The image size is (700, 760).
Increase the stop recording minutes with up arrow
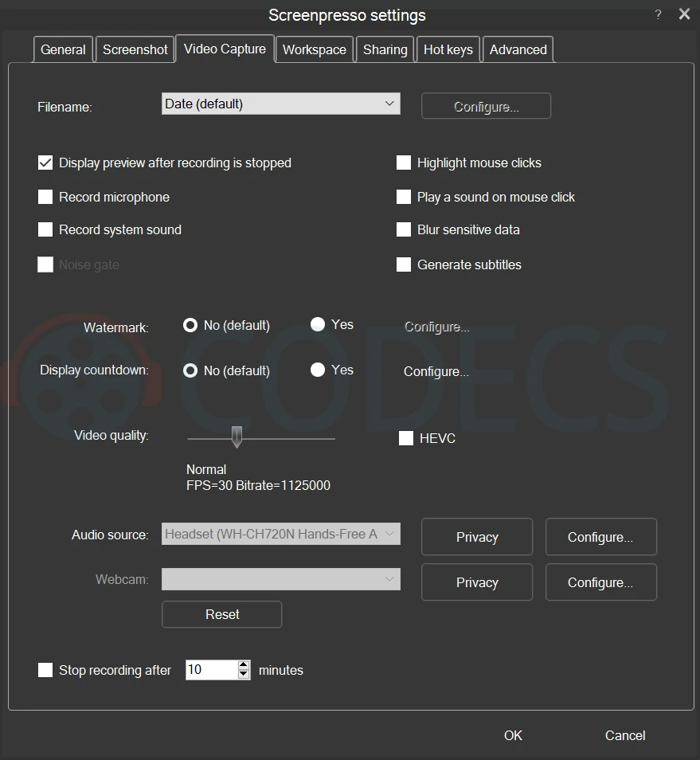[x=244, y=665]
